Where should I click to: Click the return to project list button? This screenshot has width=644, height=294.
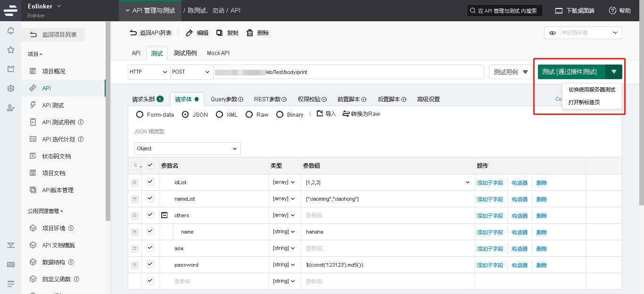tap(53, 34)
